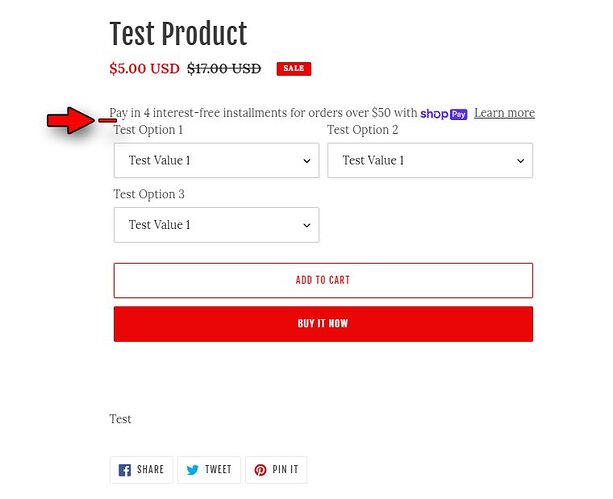The width and height of the screenshot is (613, 499).
Task: Click the red SALE badge
Action: [294, 69]
